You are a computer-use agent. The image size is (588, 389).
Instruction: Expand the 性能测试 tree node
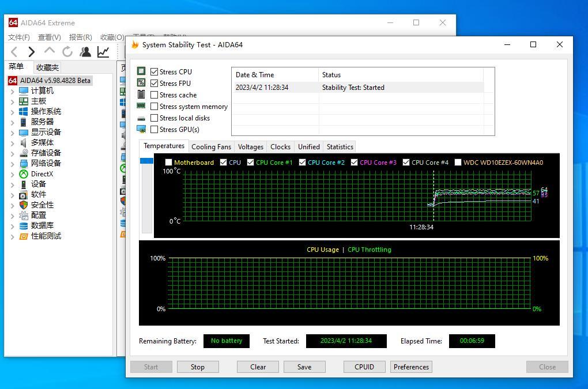coord(13,236)
